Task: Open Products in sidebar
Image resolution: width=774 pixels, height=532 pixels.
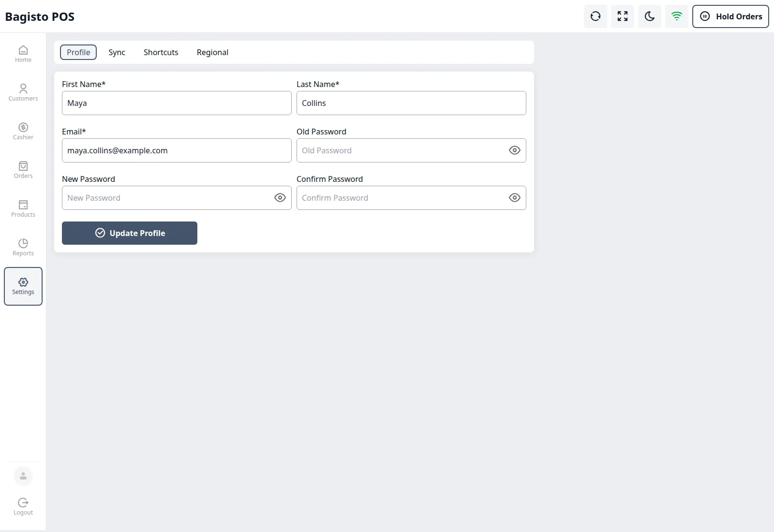Action: [23, 209]
